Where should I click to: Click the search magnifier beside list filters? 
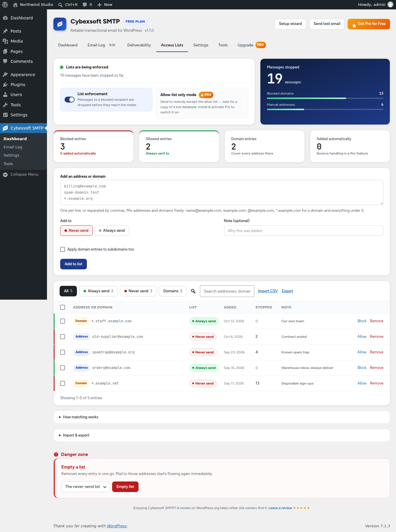coord(193,291)
